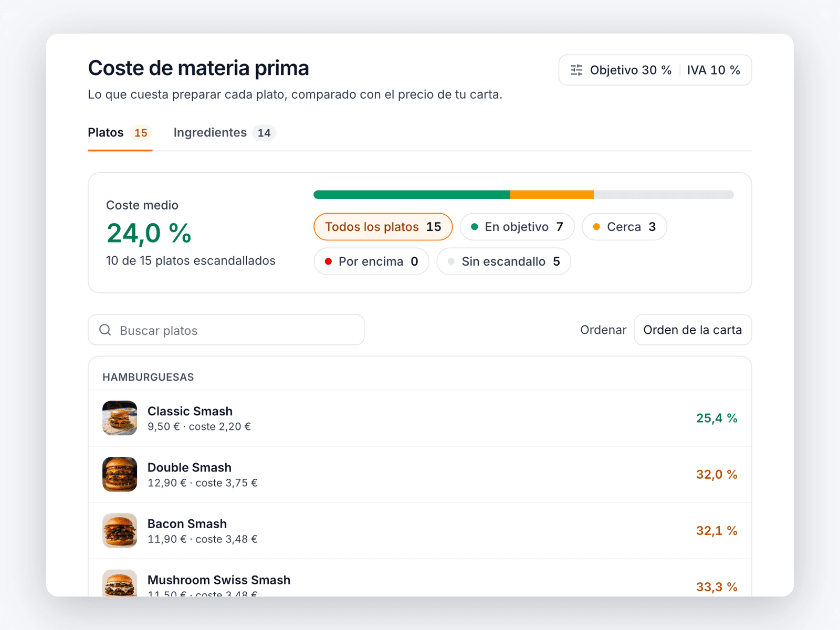Open the Objetivo 30 % setting
This screenshot has width=840, height=630.
point(631,70)
